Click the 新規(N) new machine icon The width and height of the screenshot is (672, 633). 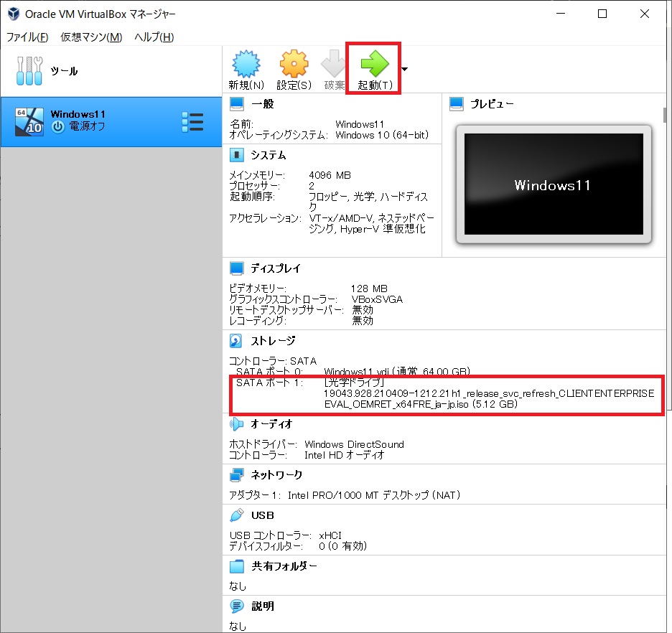(x=246, y=65)
